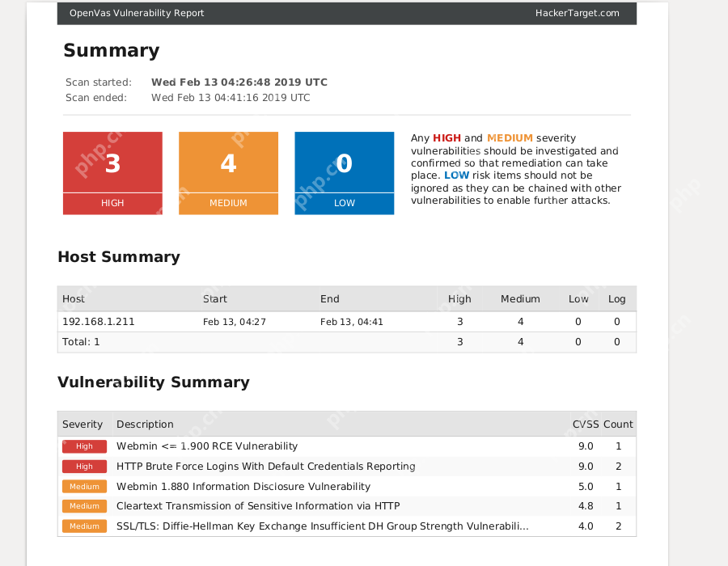
Task: Click the Medium badge for SSL/TLS Diffie-Hellman row
Action: (84, 526)
